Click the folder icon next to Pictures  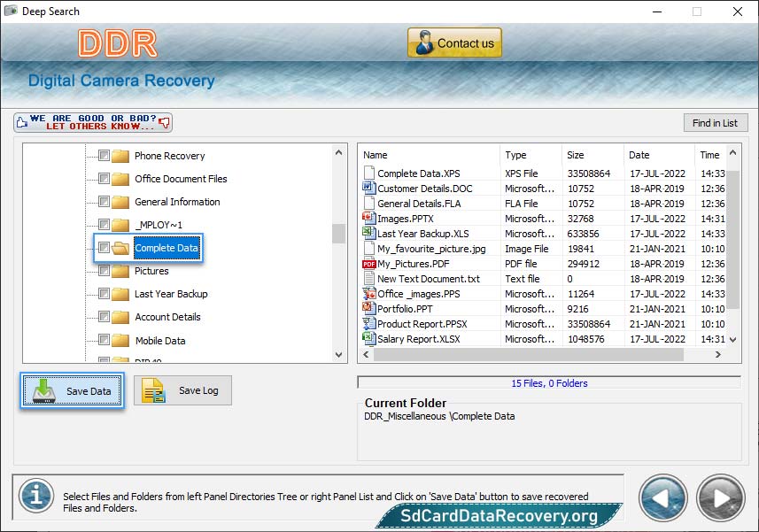[120, 271]
